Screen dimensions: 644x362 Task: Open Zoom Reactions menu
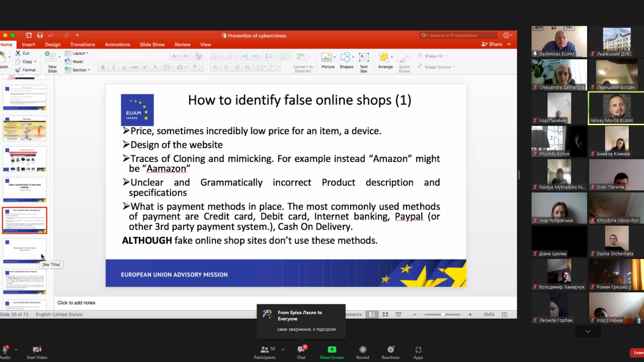tap(390, 352)
